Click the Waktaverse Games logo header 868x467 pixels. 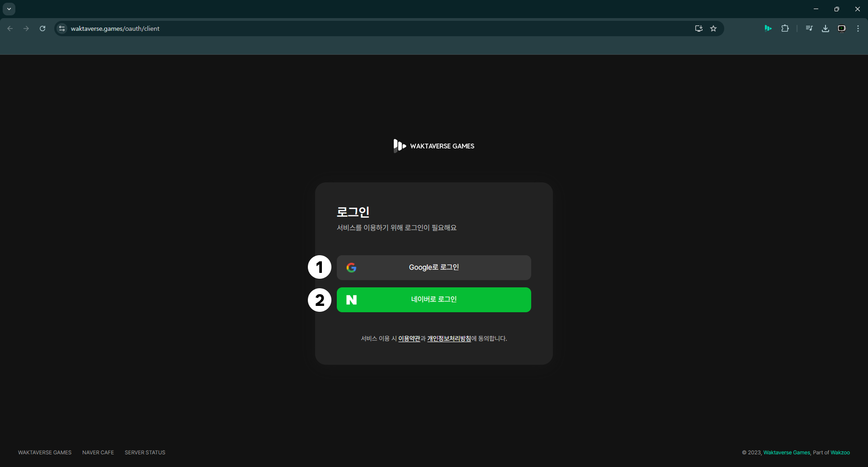coord(434,146)
